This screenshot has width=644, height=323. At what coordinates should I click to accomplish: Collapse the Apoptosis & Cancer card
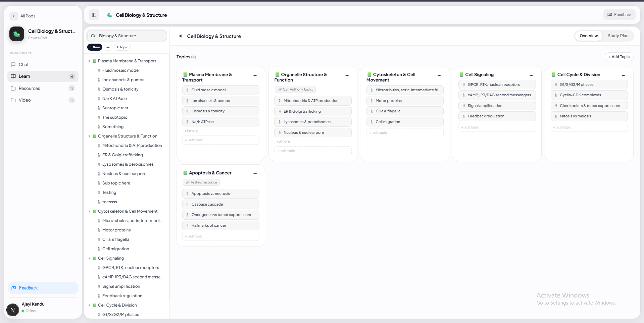(255, 174)
